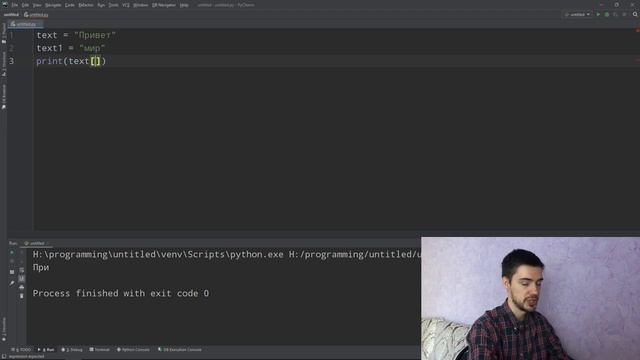Open the Help menu
Screen dimensions: 640x360
coord(184,5)
